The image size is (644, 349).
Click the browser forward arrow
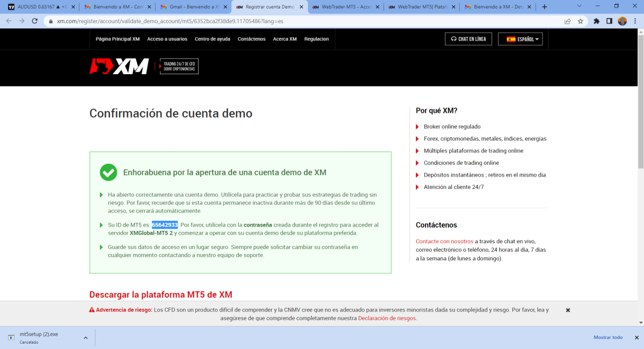[x=22, y=21]
